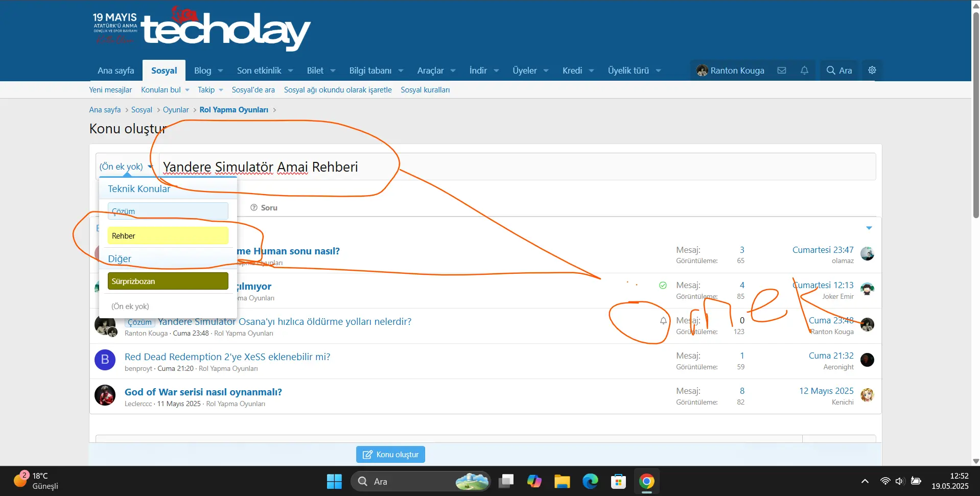
Task: Expand the (Ön ek yok) prefix dropdown
Action: coord(126,167)
